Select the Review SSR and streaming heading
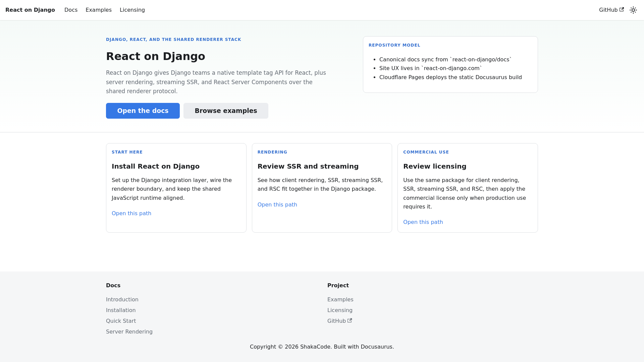This screenshot has height=362, width=644. [308, 166]
